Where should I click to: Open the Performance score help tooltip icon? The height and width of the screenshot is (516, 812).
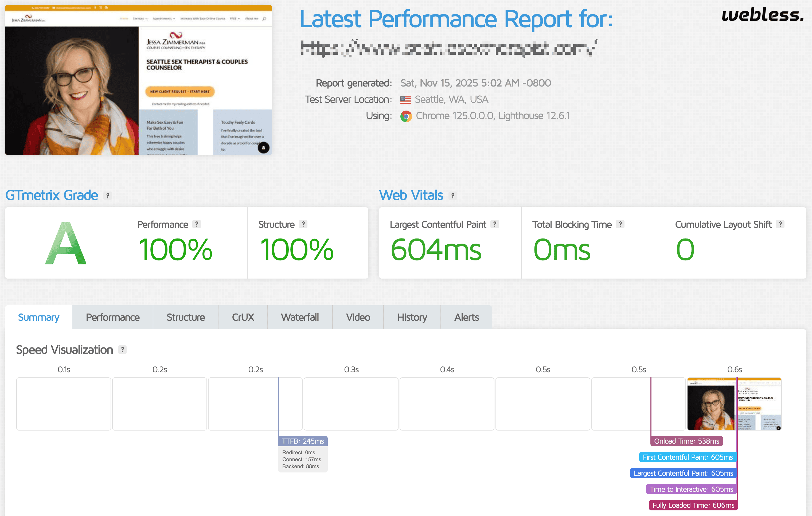[x=197, y=224]
